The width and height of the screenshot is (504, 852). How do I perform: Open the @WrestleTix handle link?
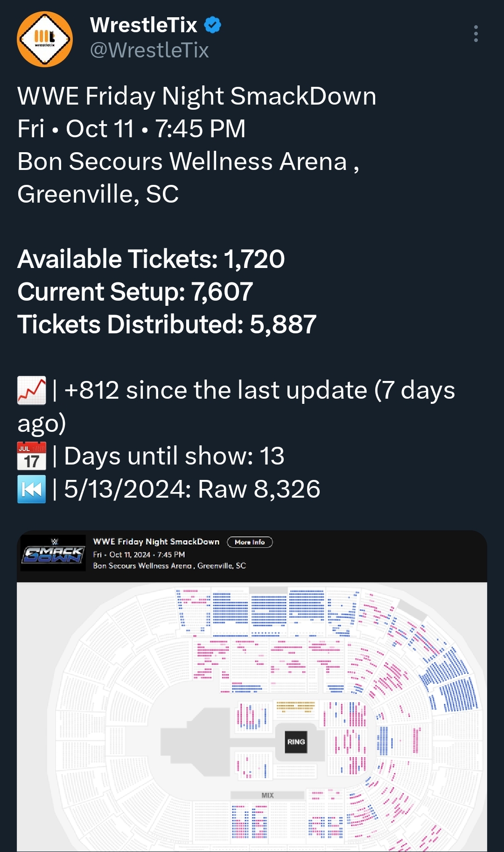tap(149, 50)
